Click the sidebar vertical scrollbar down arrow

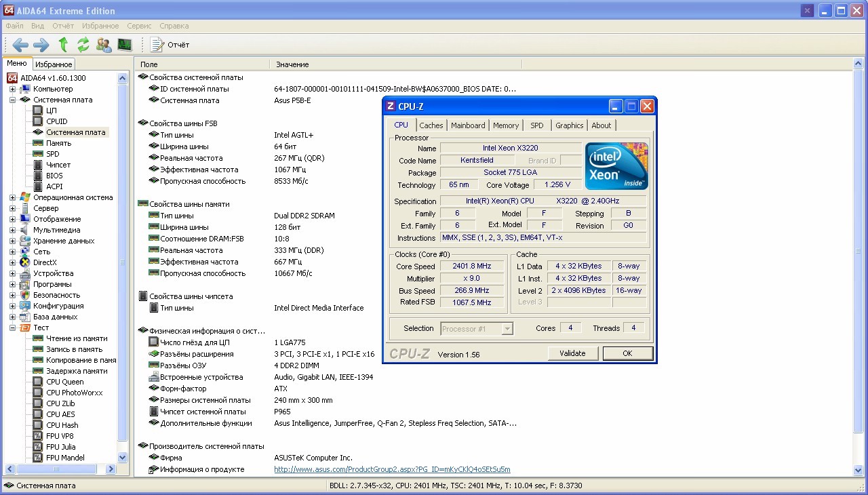point(123,458)
